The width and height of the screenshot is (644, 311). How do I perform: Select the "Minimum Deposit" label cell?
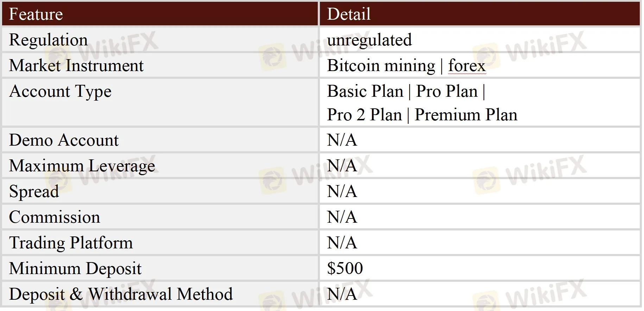tap(75, 268)
